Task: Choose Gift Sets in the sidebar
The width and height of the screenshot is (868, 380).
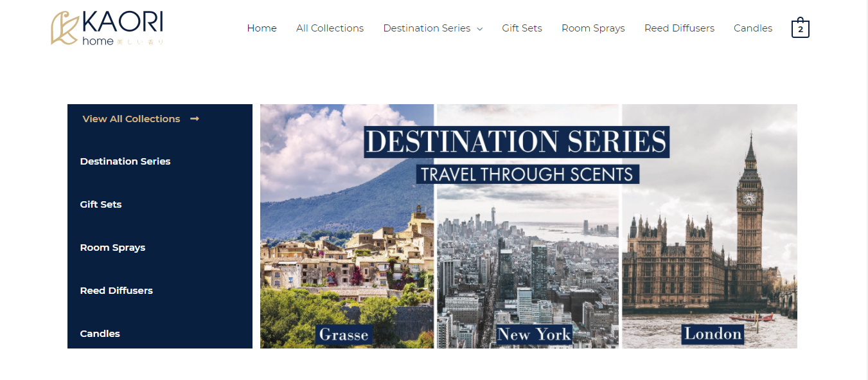Action: 101,204
